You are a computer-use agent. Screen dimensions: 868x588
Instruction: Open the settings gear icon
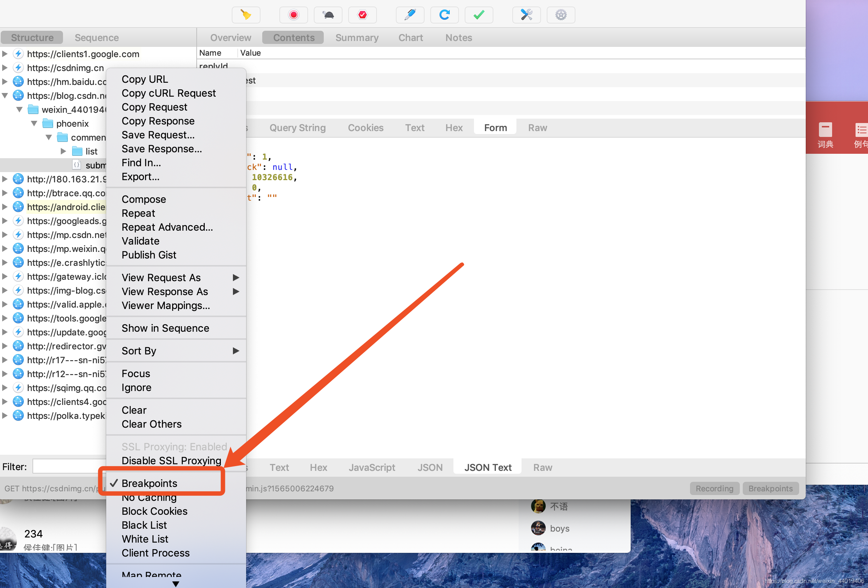tap(561, 15)
